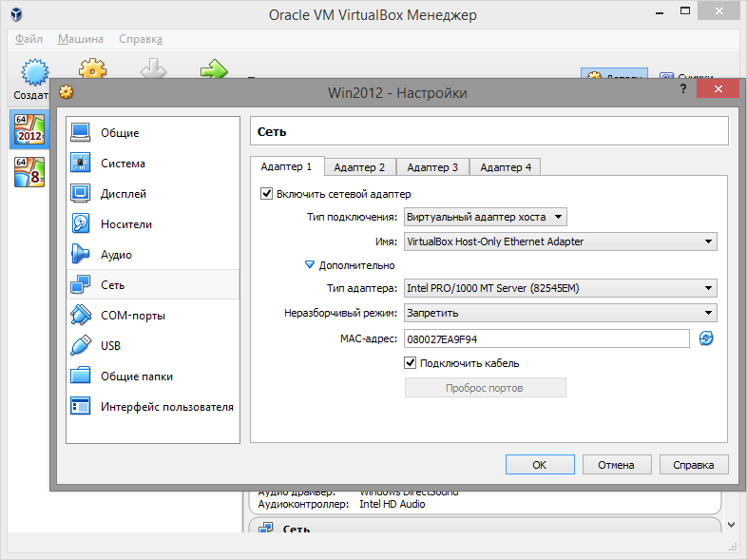Confirm settings with the OK button

(540, 465)
